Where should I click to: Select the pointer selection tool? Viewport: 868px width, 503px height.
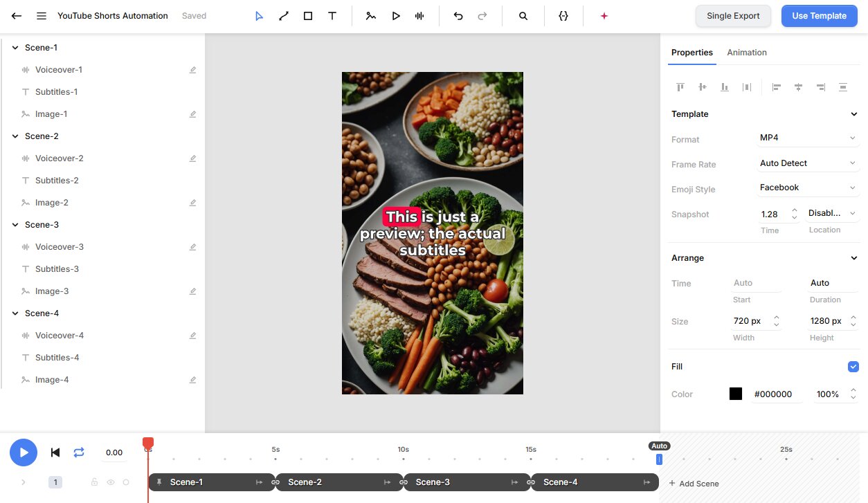(x=259, y=16)
